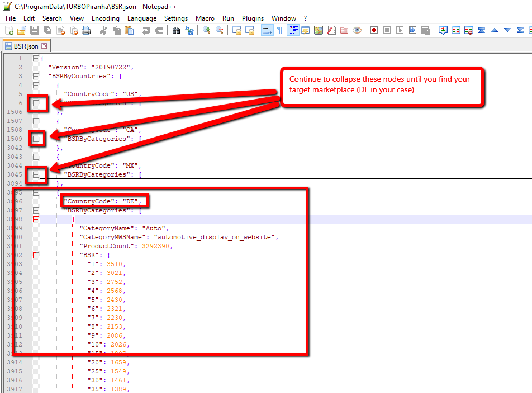Screen dimensions: 532x393
Task: Click the "CategoryName": "Auto" line
Action: pyautogui.click(x=124, y=229)
